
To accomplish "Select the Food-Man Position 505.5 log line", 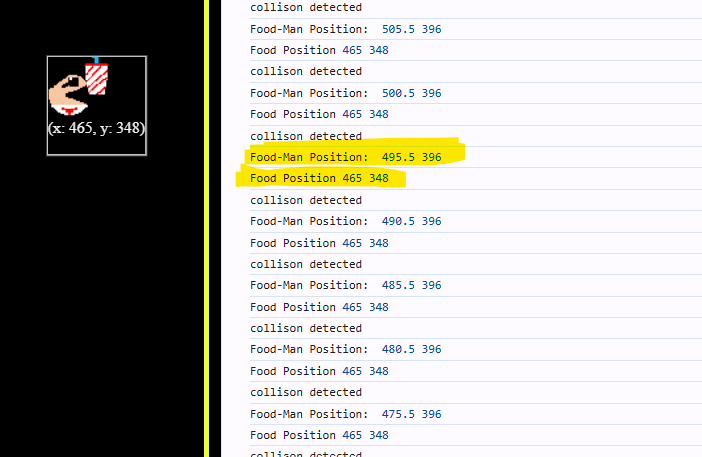I will tap(345, 29).
